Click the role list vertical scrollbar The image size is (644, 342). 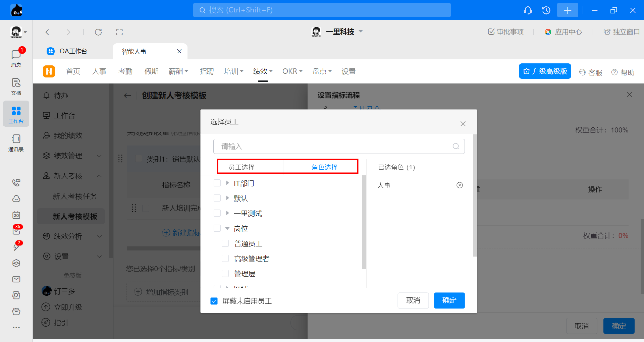point(364,222)
